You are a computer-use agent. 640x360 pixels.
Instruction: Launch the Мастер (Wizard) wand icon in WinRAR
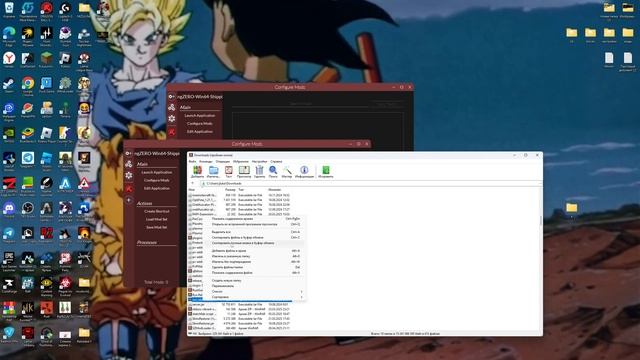tap(287, 171)
